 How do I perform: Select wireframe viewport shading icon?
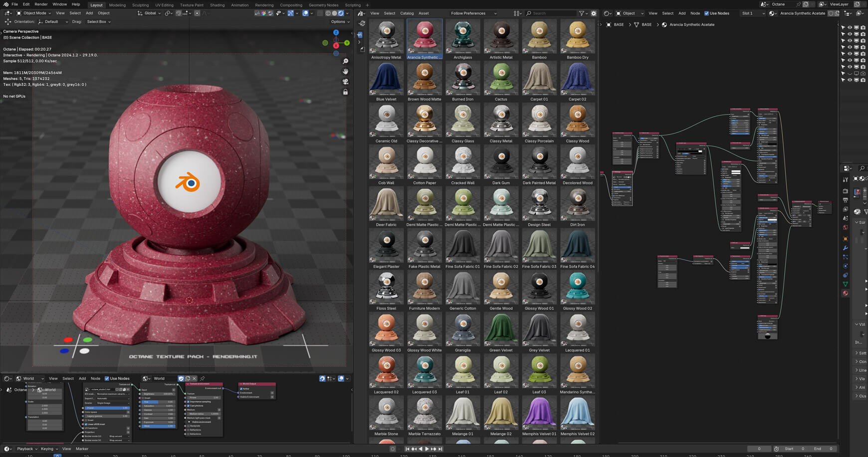click(x=328, y=13)
